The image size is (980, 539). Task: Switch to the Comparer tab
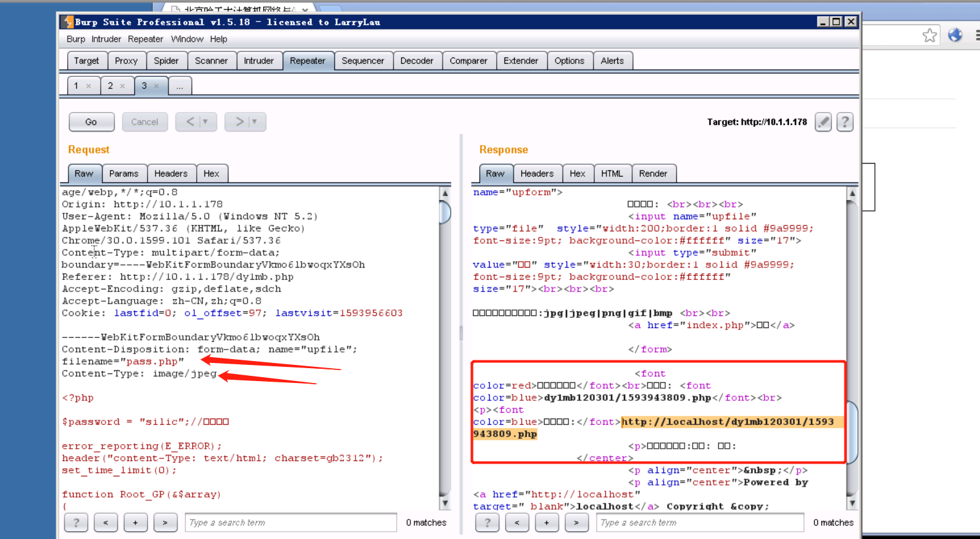(468, 61)
